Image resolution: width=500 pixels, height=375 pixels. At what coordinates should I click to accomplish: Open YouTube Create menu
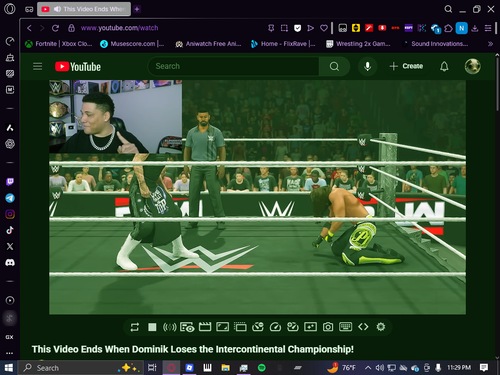point(406,66)
